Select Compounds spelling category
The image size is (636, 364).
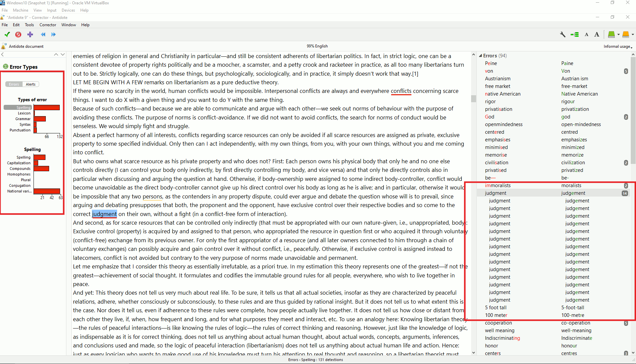tap(20, 169)
